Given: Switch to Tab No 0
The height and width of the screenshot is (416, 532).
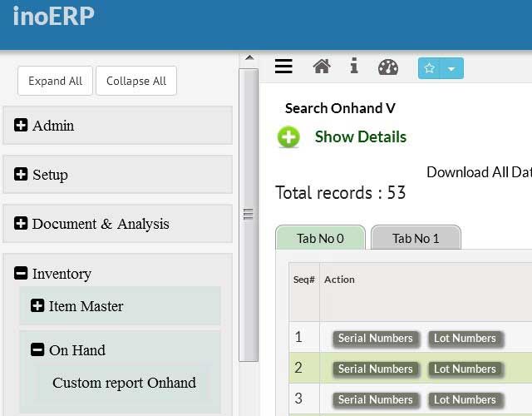Looking at the screenshot, I should [x=320, y=238].
